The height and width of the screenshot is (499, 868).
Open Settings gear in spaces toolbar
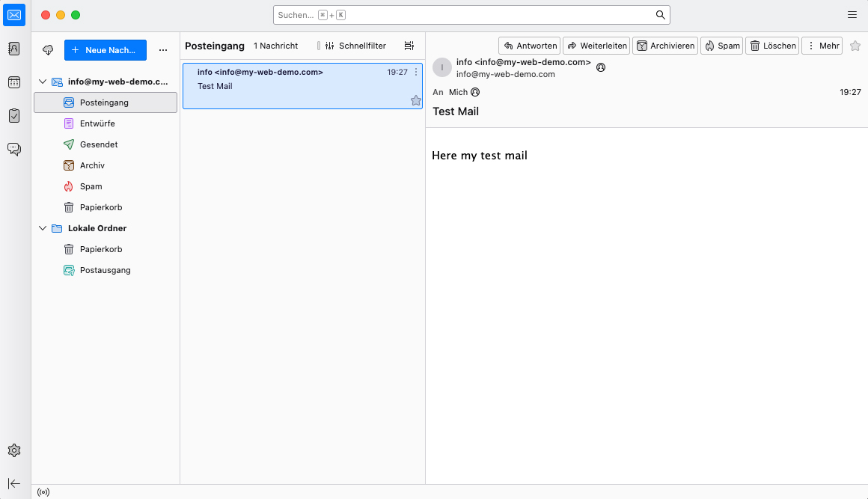tap(14, 450)
